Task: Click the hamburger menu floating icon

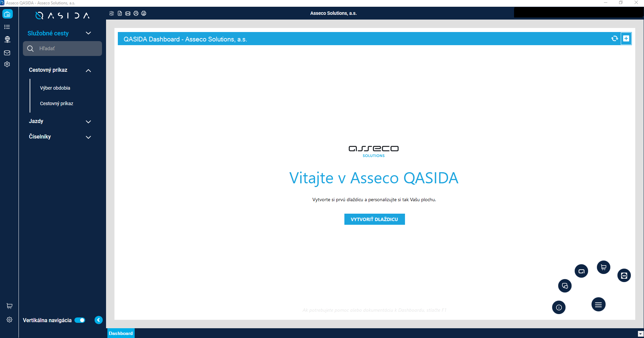Action: (x=598, y=304)
